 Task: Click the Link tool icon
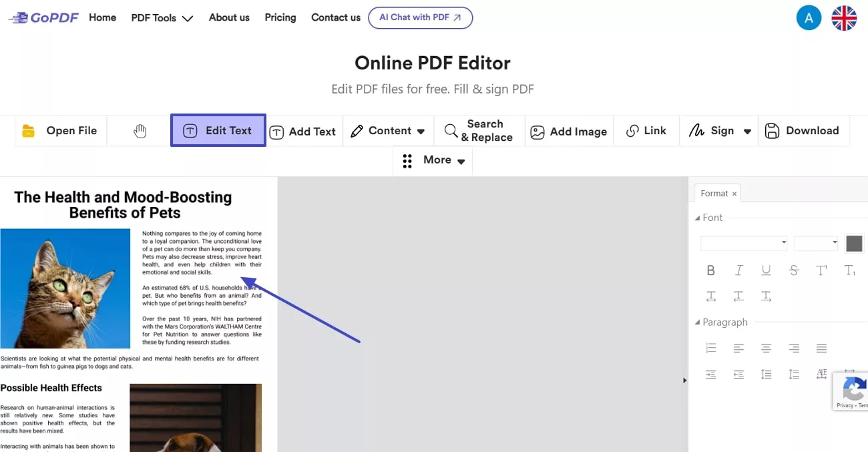coord(631,130)
